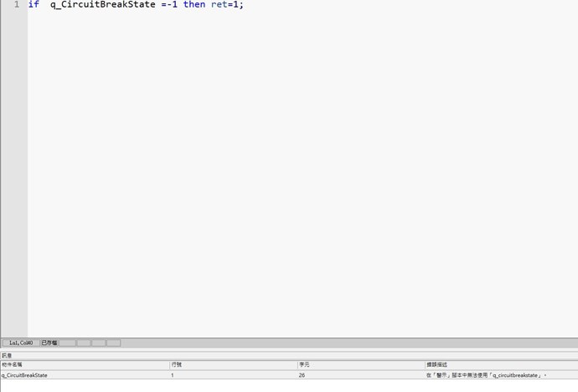Image resolution: width=578 pixels, height=392 pixels.
Task: Select the 訊息 panel title
Action: (8, 355)
